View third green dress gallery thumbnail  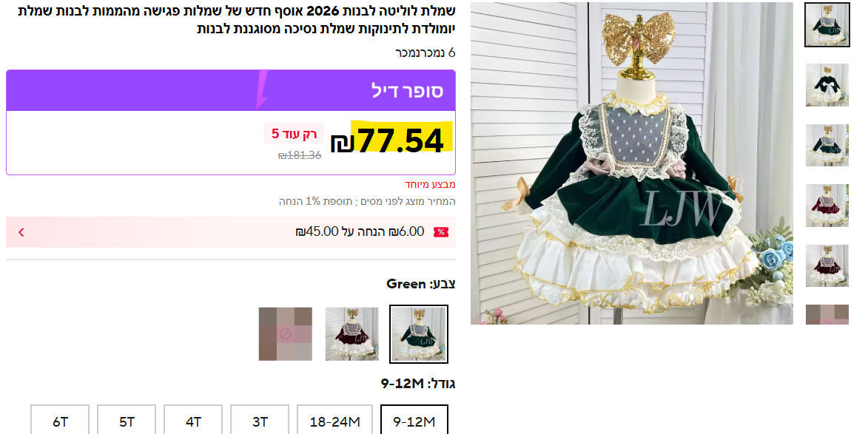tap(827, 145)
